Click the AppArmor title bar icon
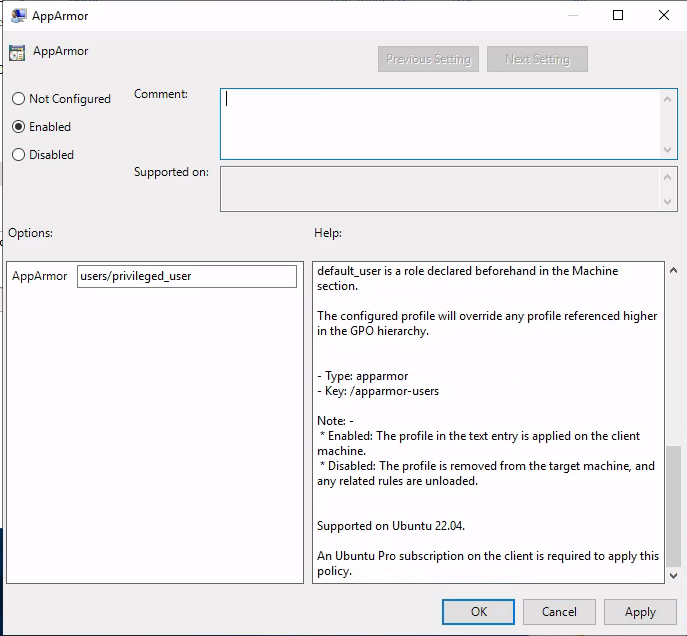This screenshot has width=687, height=636. coord(18,16)
